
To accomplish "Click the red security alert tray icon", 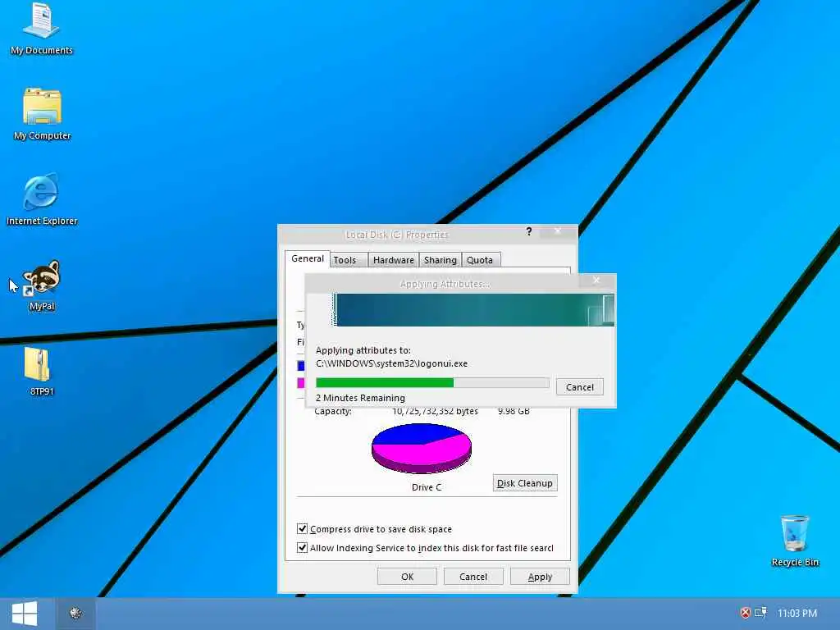I will pyautogui.click(x=745, y=613).
